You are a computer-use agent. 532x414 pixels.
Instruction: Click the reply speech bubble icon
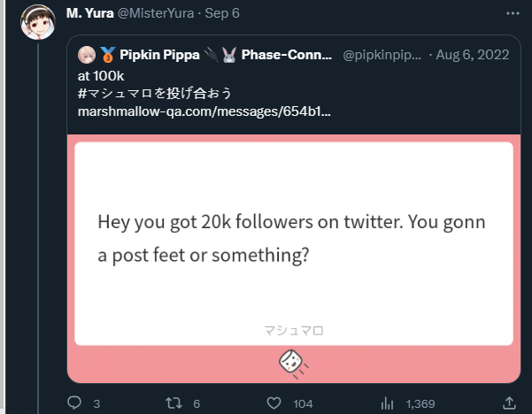click(x=74, y=403)
